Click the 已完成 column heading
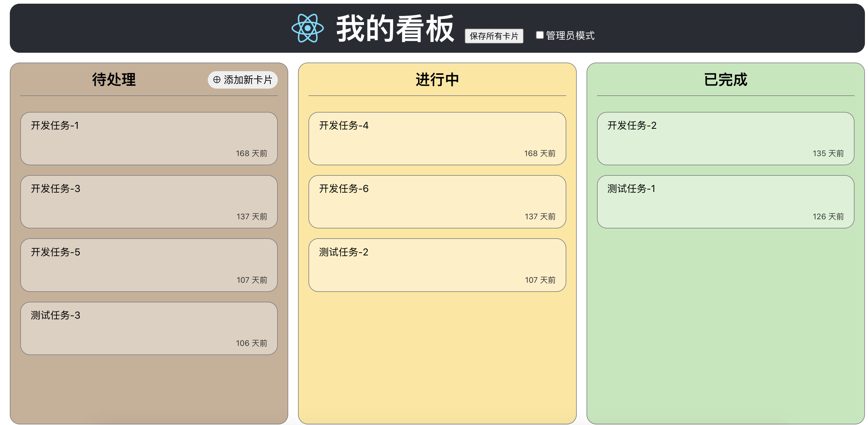This screenshot has width=868, height=425. (725, 80)
